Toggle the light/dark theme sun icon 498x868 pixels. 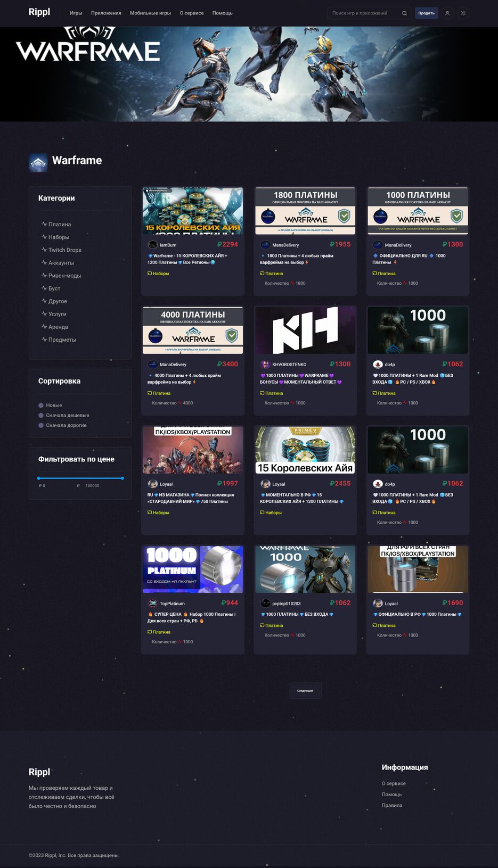(463, 13)
